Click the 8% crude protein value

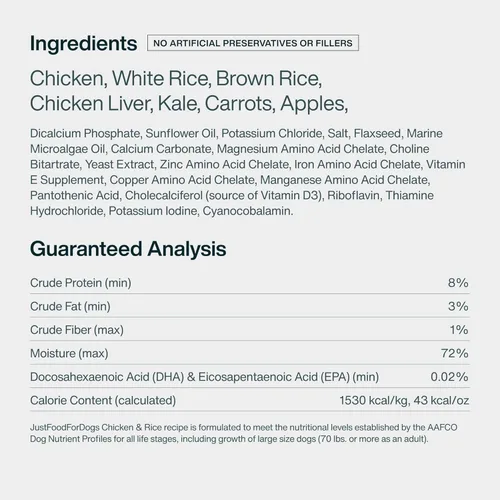pyautogui.click(x=458, y=283)
